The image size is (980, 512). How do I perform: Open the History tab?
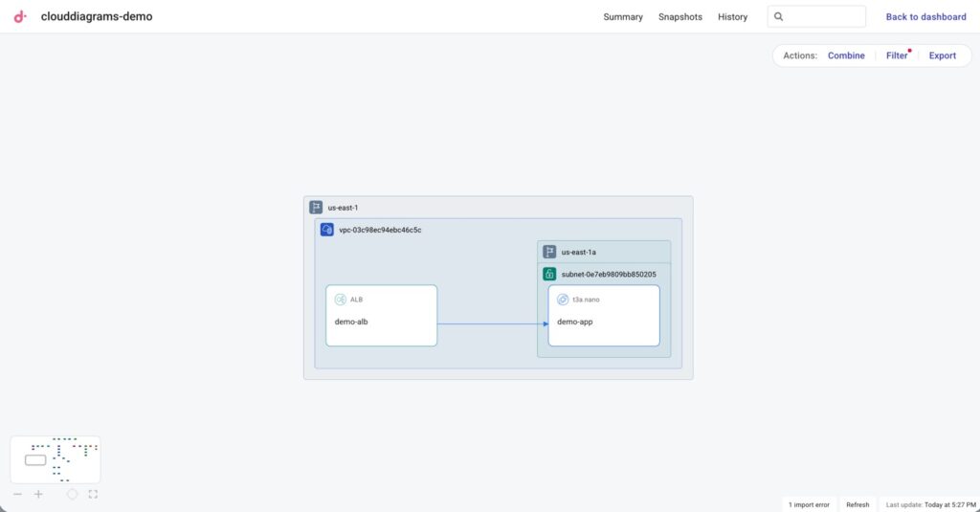tap(732, 17)
